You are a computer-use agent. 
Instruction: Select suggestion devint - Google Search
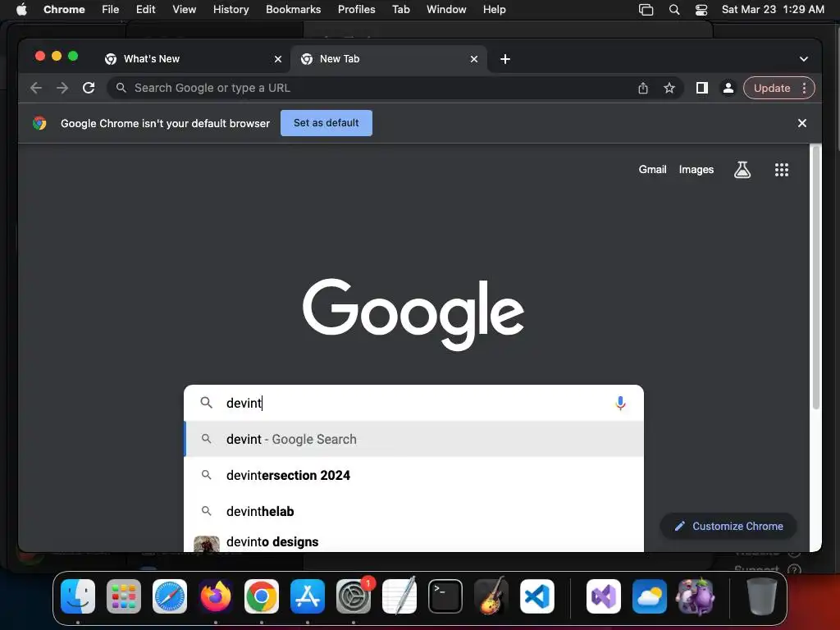coord(413,440)
